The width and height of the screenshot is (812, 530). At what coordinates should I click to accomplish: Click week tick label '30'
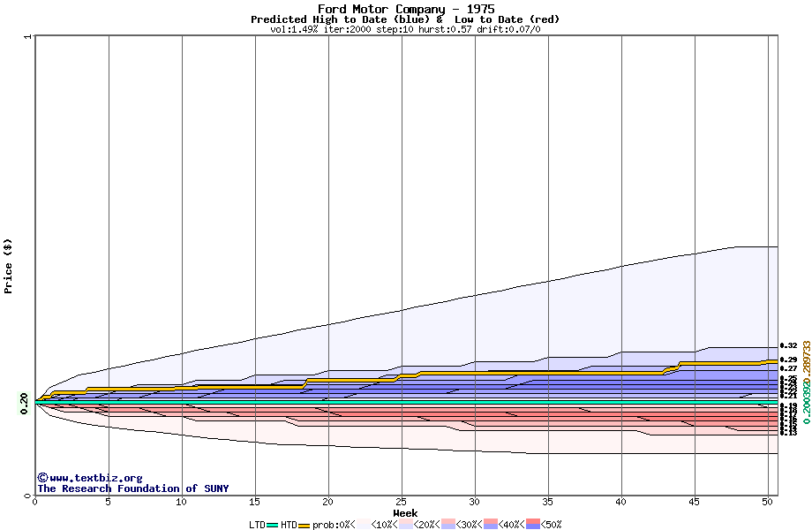coord(474,502)
